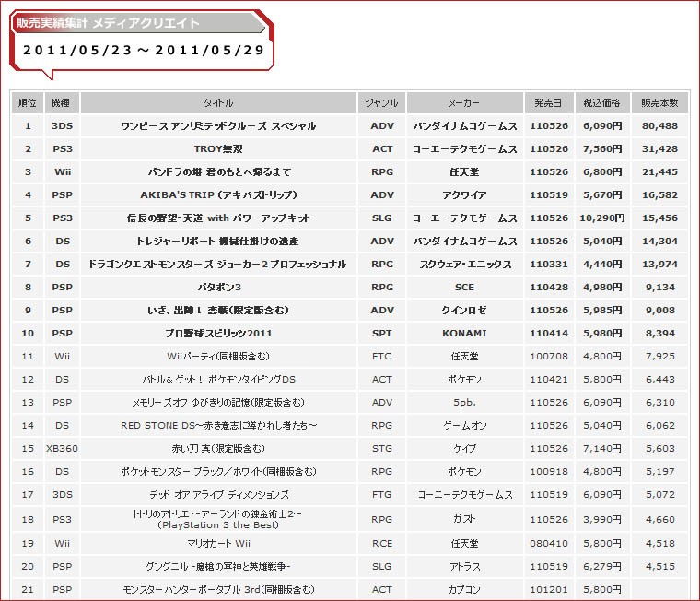
Task: Select the title ドラゴンクエストモンスターズ ジョーカー2 プロフェッショナル
Action: 217,264
